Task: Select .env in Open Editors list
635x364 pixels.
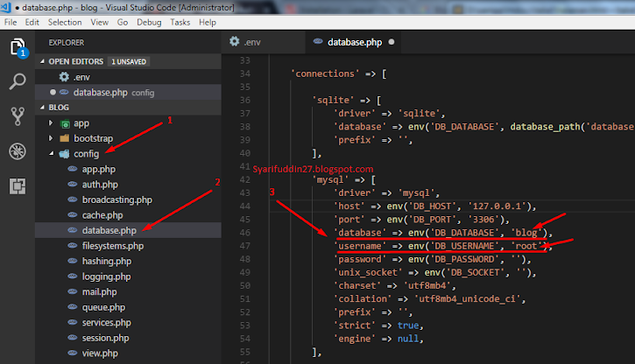Action: [x=128, y=77]
